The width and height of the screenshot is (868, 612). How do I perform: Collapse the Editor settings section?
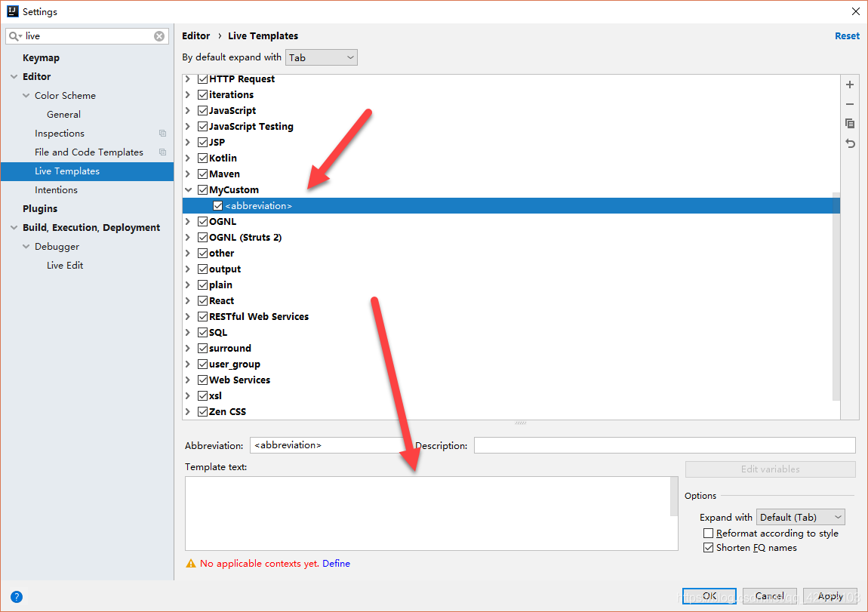click(x=14, y=77)
